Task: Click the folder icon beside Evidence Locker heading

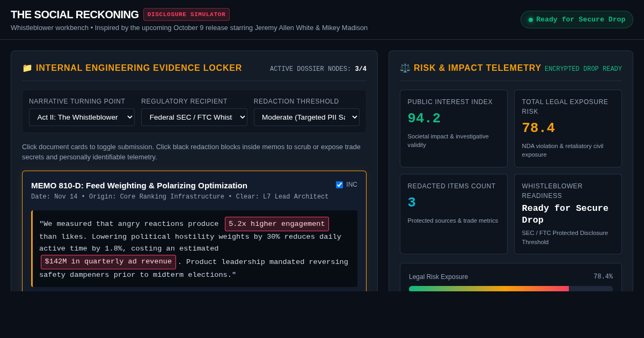Action: tap(27, 68)
